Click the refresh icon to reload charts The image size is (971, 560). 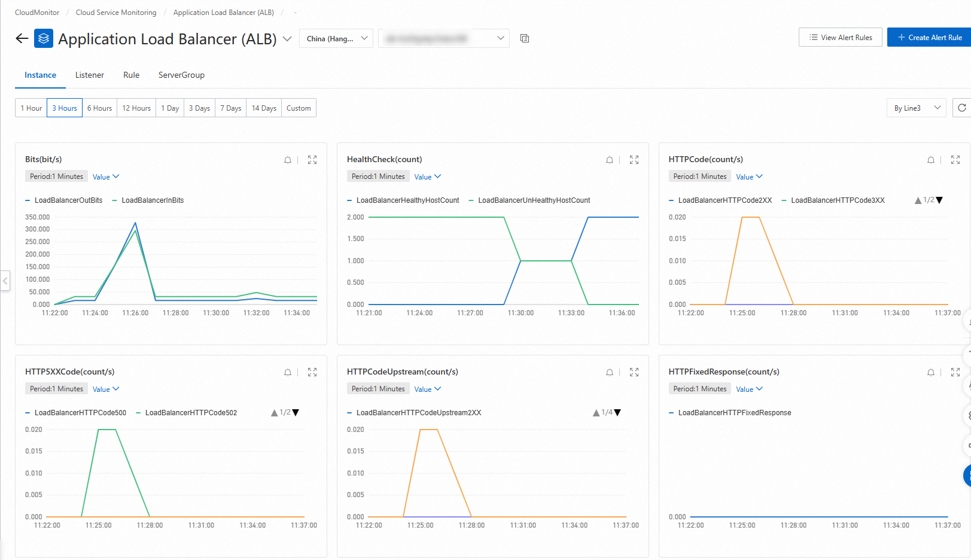tap(962, 108)
